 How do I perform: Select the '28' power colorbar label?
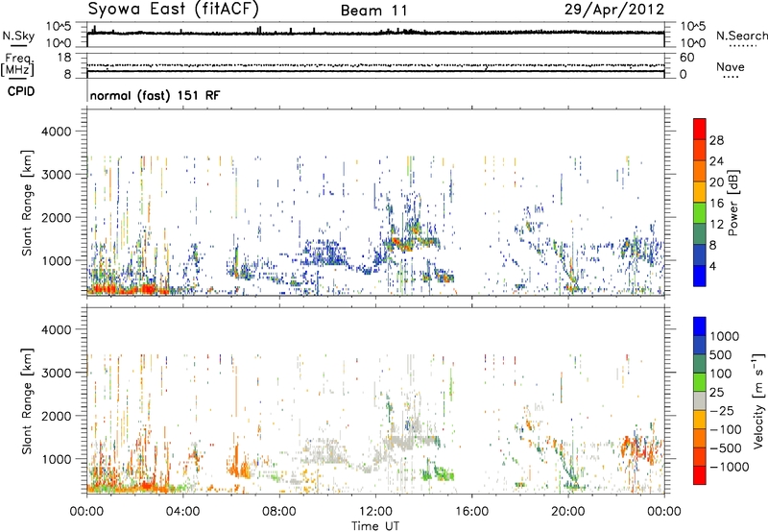[x=716, y=140]
